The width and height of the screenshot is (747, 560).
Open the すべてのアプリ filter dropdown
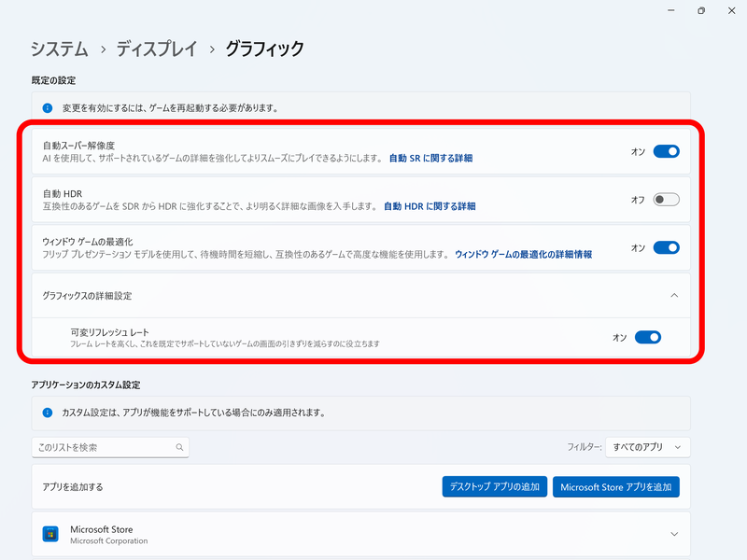pyautogui.click(x=647, y=447)
